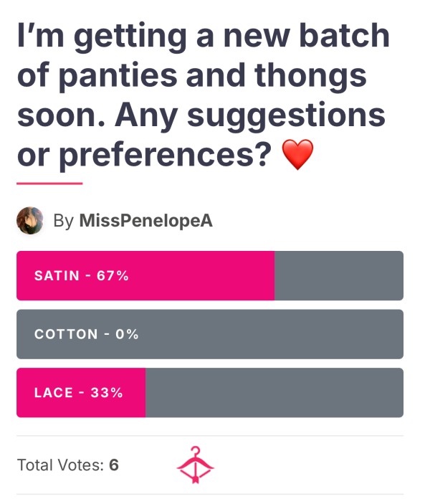Click the vote count number 6

(x=114, y=465)
